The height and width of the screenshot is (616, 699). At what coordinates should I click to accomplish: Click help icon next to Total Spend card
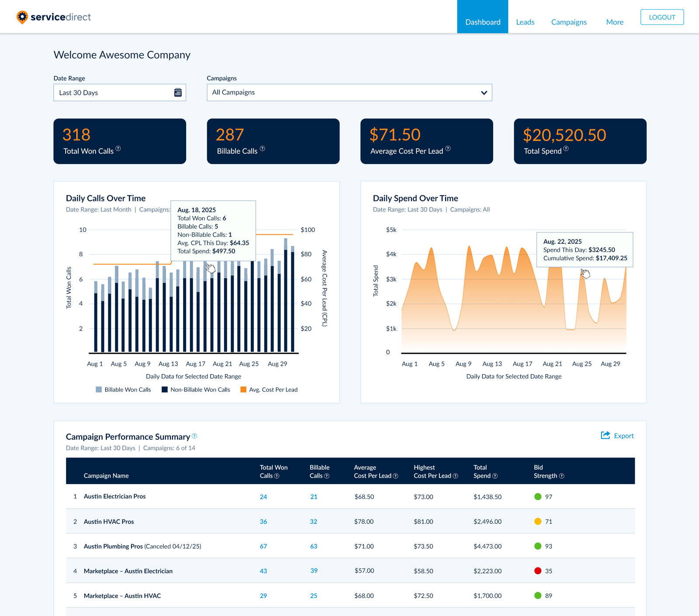point(566,149)
